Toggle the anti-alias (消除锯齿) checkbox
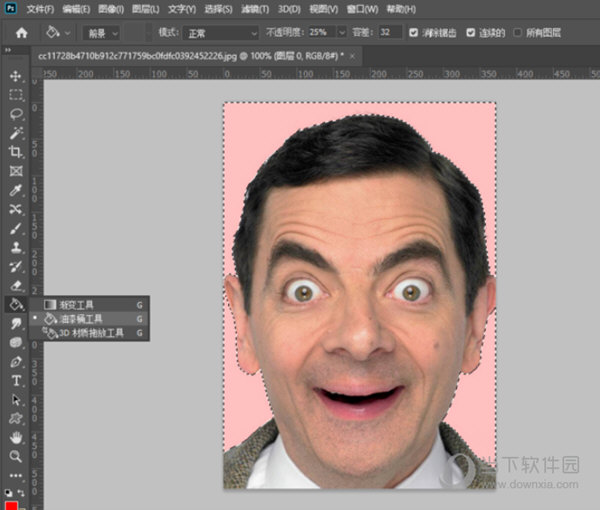600x510 pixels. [413, 33]
